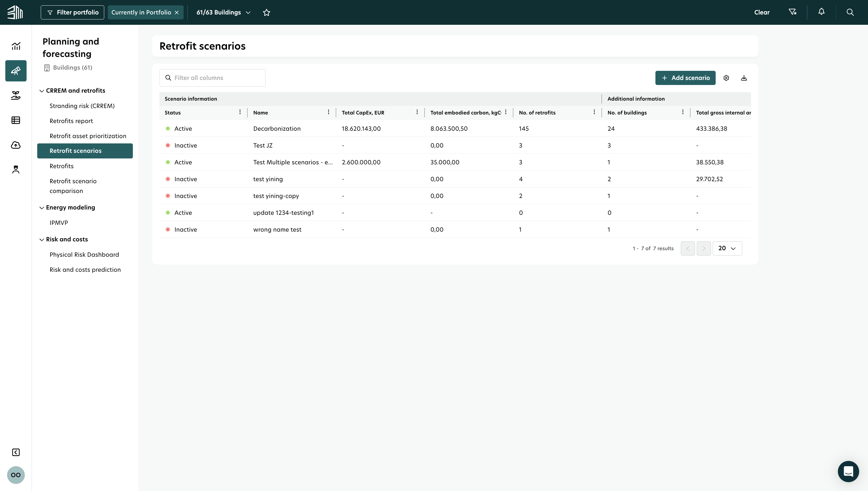868x491 pixels.
Task: Go to Stranding risk (CRREM)
Action: click(82, 106)
